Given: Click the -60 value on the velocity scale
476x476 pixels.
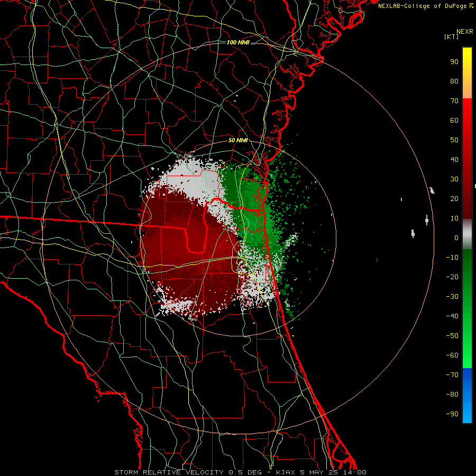Looking at the screenshot, I should tap(452, 355).
